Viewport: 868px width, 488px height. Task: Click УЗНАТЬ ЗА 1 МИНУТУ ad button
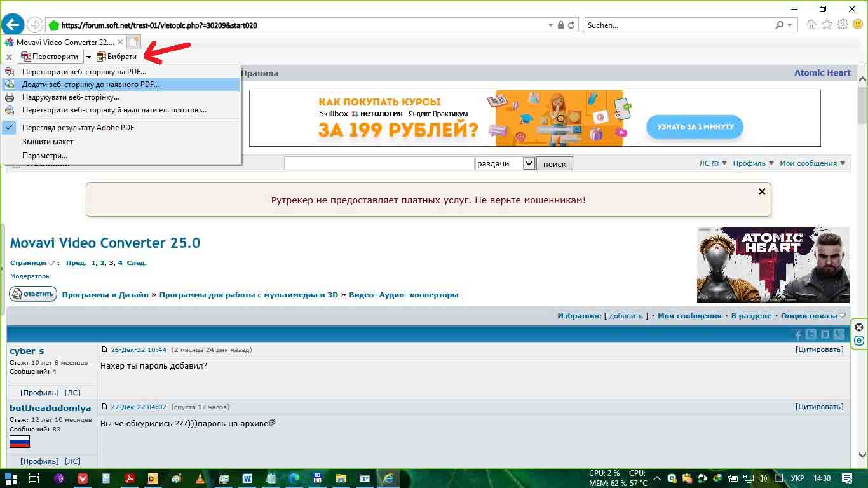pos(695,126)
